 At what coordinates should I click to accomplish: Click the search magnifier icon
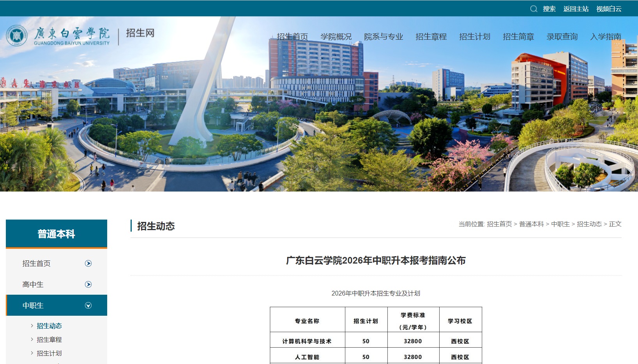pos(534,9)
